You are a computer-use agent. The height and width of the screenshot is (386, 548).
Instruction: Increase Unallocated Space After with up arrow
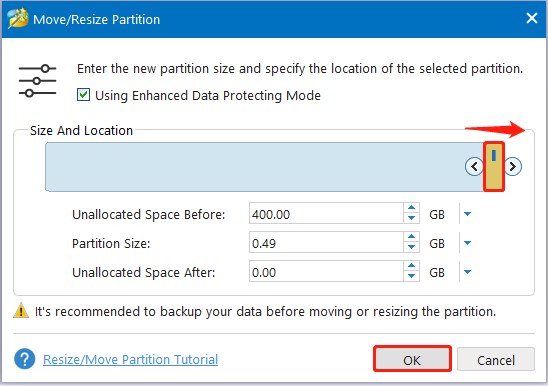(411, 266)
